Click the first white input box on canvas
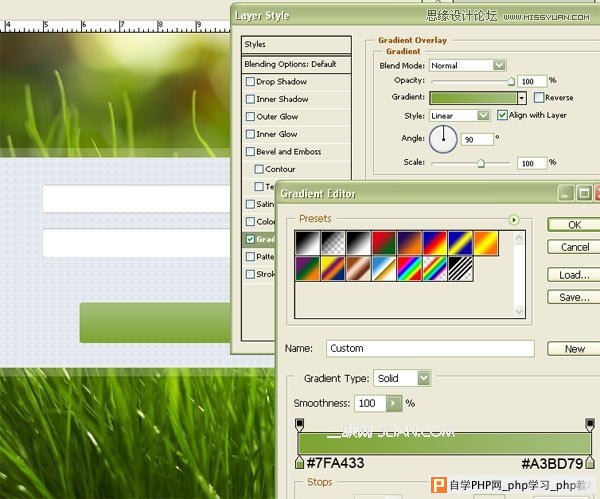The height and width of the screenshot is (499, 600). click(x=136, y=199)
